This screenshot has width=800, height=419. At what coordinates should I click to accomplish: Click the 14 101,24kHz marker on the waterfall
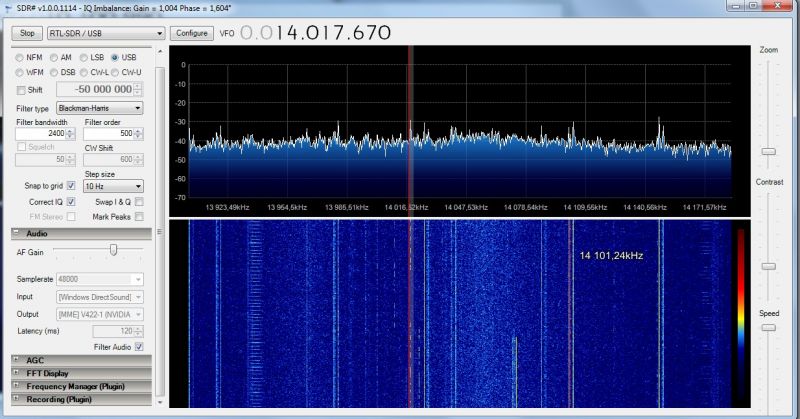click(x=611, y=256)
